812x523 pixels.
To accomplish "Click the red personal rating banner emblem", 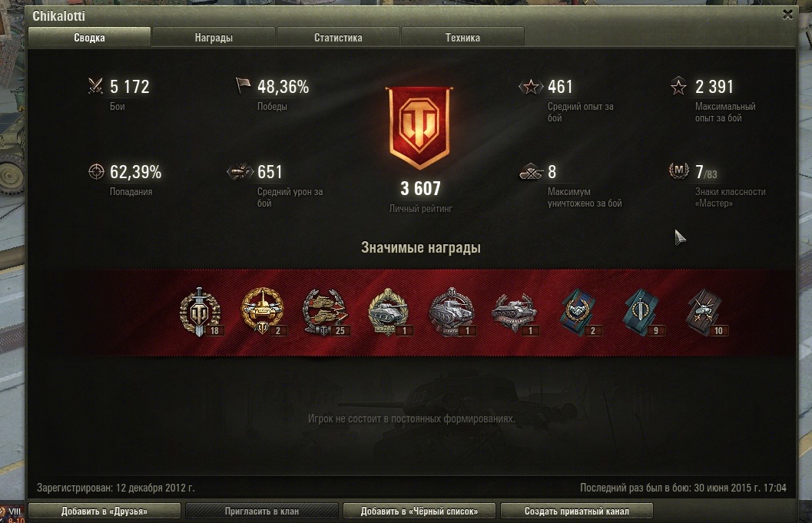I will (419, 127).
